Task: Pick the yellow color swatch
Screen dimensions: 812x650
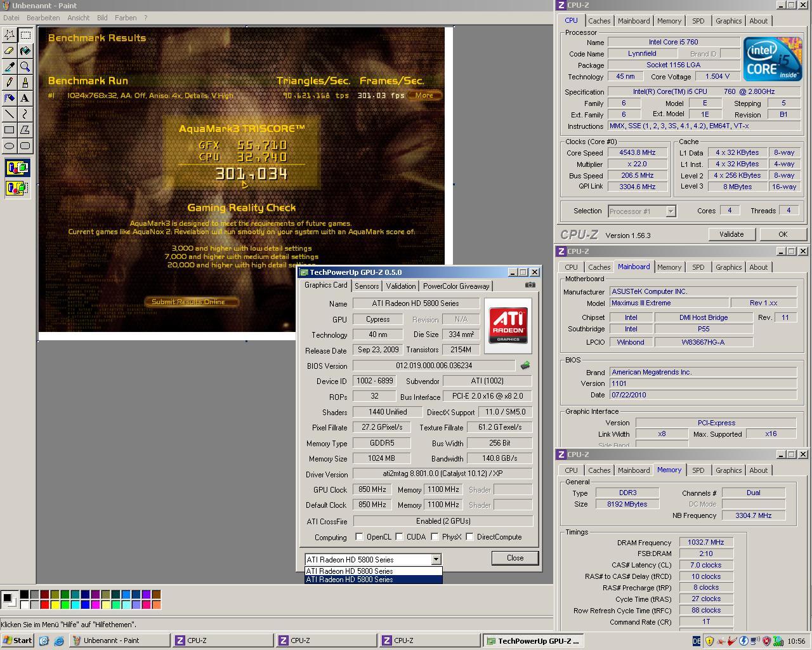Action: [55, 604]
